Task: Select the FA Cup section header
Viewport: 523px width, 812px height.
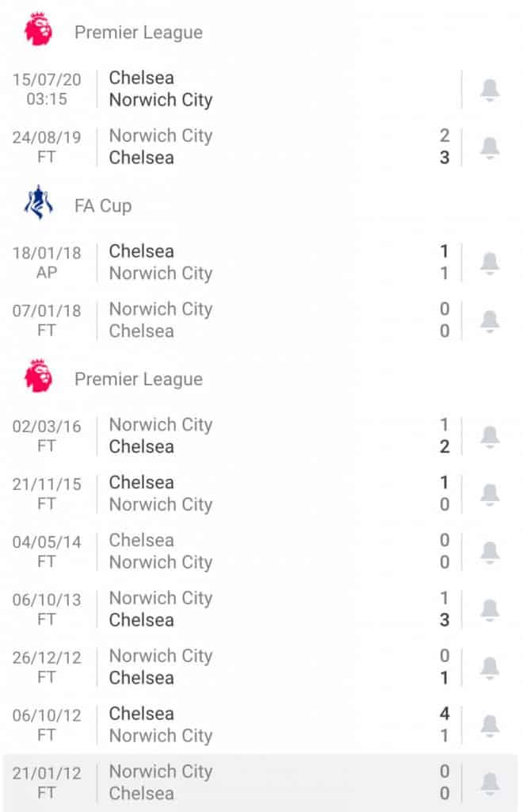Action: click(103, 205)
